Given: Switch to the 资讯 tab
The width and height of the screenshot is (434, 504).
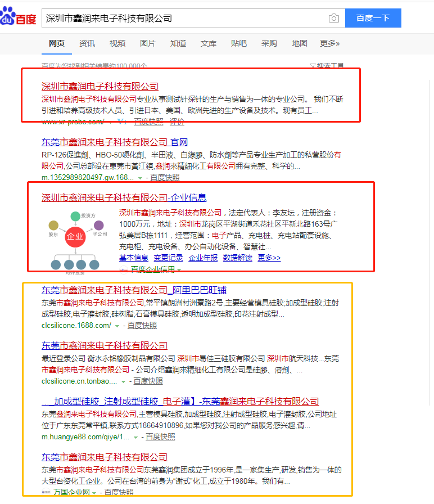Looking at the screenshot, I should [x=87, y=43].
